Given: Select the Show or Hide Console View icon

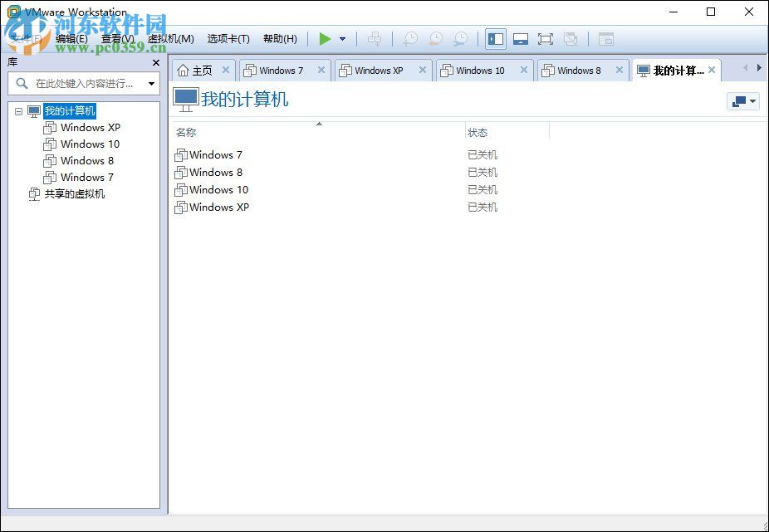Looking at the screenshot, I should coord(521,38).
